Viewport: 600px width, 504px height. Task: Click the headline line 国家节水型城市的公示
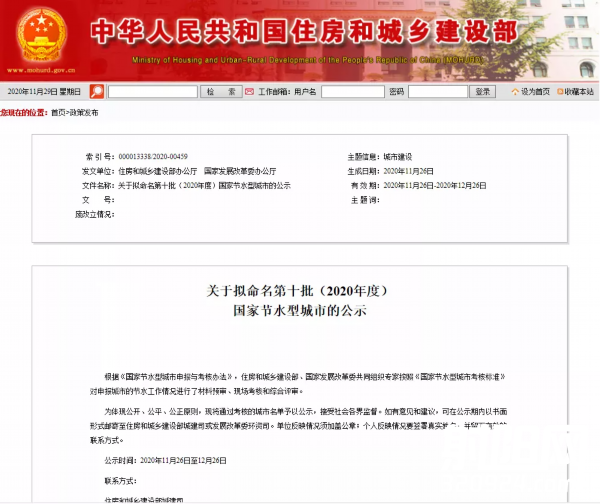pos(300,310)
